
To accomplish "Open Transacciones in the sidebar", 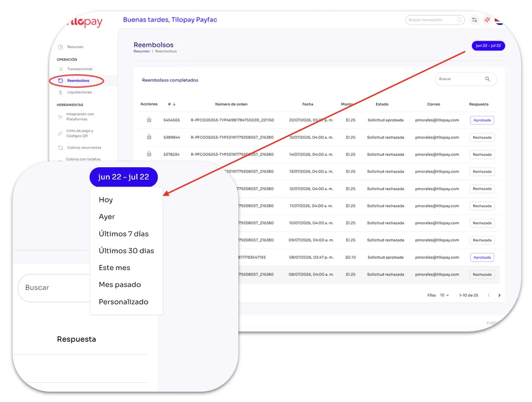I will (x=80, y=69).
